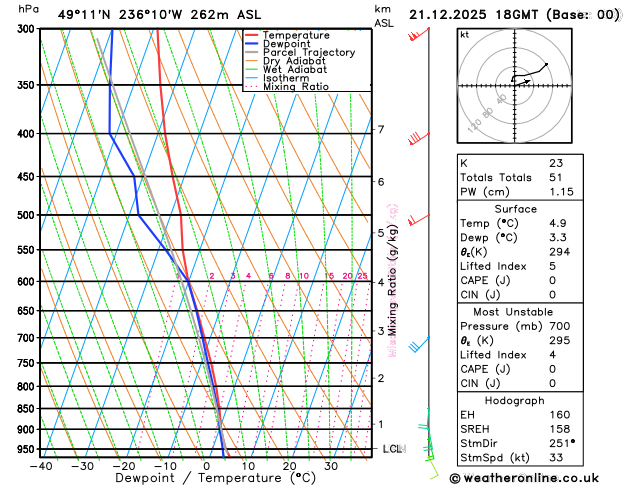Image resolution: width=629 pixels, height=486 pixels.
Task: Click the red Temperature legend line
Action: coord(251,35)
